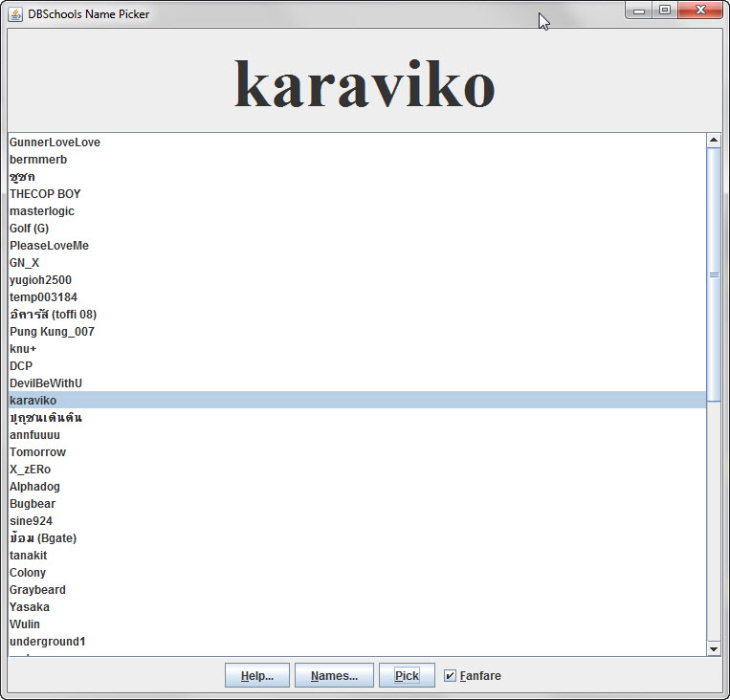The height and width of the screenshot is (700, 730).
Task: Select GN_X in the list
Action: click(357, 263)
